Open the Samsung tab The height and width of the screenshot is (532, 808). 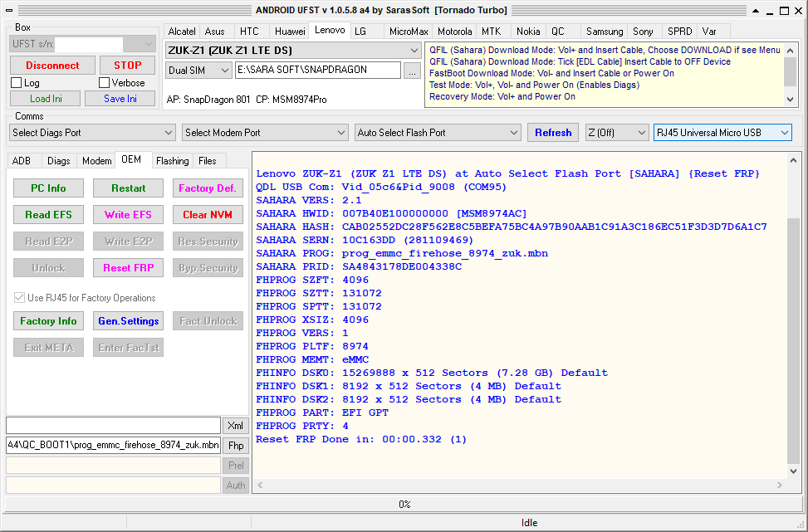(605, 32)
